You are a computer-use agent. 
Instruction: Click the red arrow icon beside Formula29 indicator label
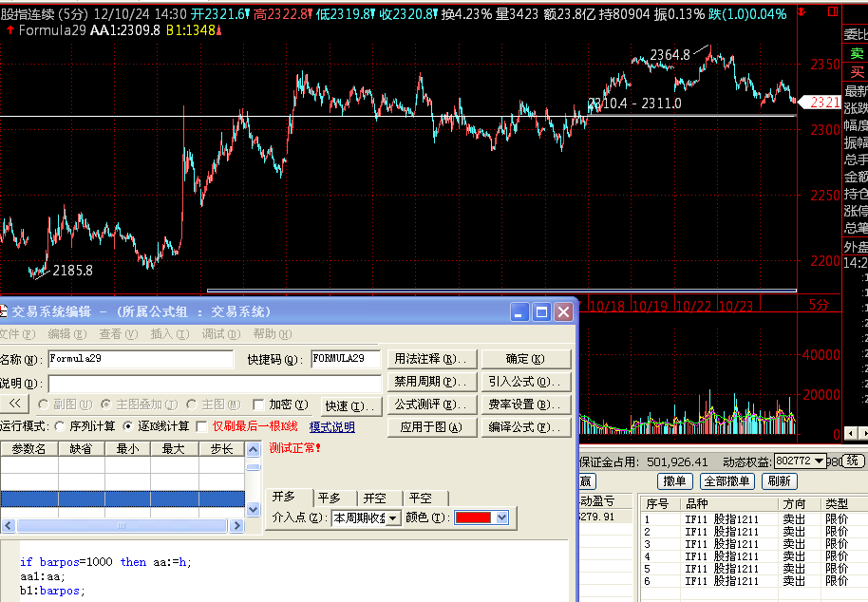coord(9,29)
